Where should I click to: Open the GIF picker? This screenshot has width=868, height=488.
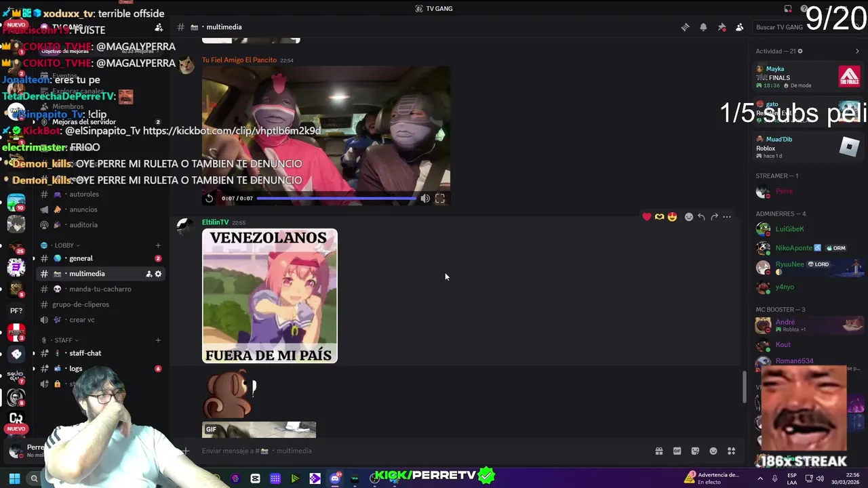coord(677,451)
